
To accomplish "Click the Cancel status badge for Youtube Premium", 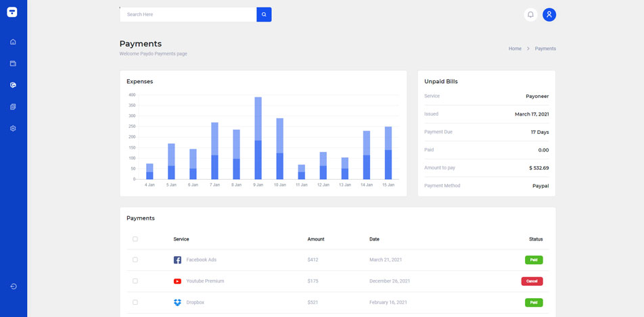I will point(532,281).
